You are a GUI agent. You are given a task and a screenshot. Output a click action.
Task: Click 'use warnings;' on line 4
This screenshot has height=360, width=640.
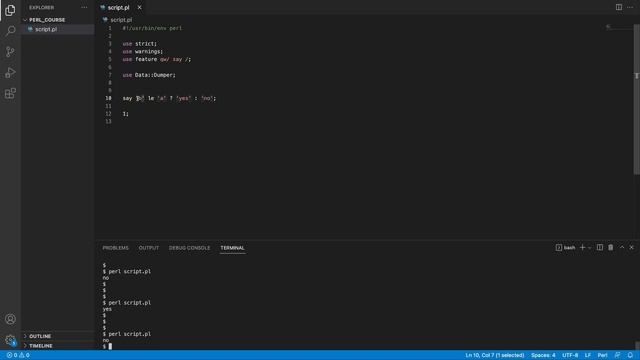tap(142, 51)
